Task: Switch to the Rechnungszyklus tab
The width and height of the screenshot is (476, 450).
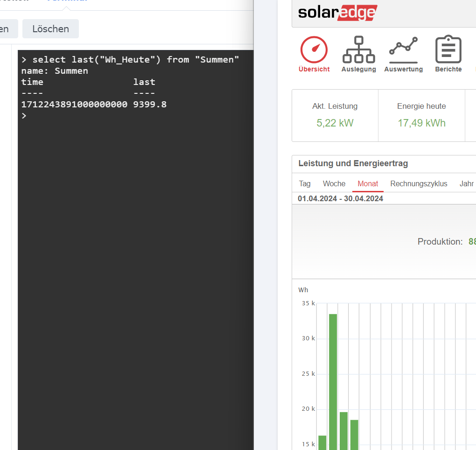Action: 419,184
